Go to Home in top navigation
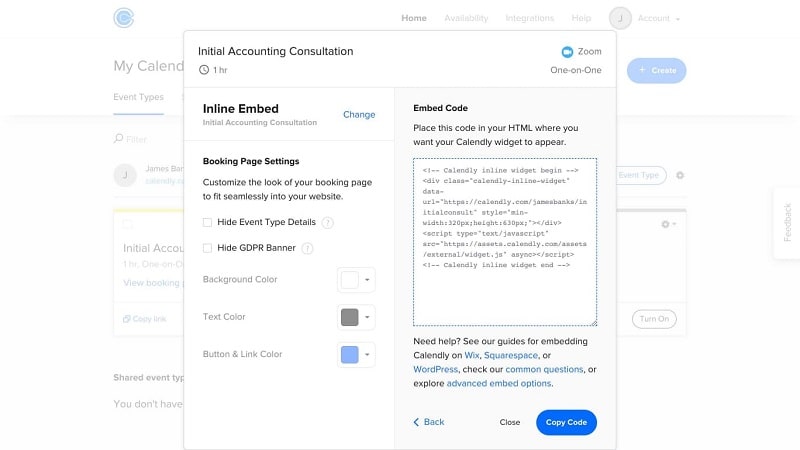This screenshot has width=800, height=450. point(414,18)
